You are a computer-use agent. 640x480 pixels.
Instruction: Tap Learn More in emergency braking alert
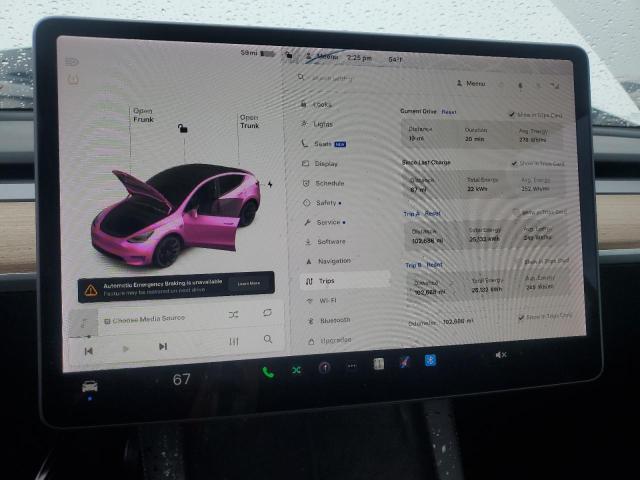[249, 283]
